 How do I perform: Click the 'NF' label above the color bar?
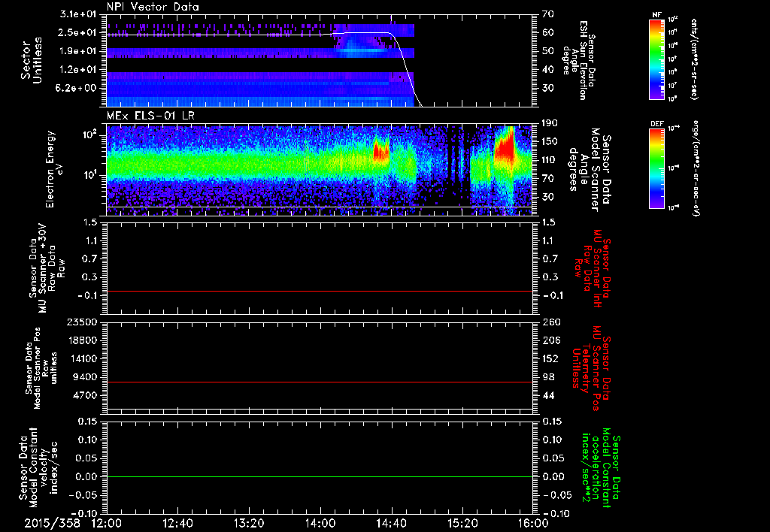(656, 15)
